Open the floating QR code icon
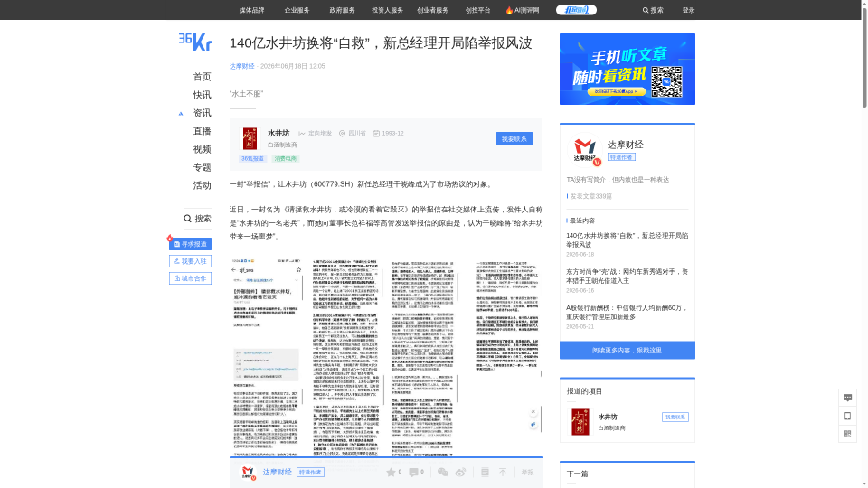 tap(847, 434)
